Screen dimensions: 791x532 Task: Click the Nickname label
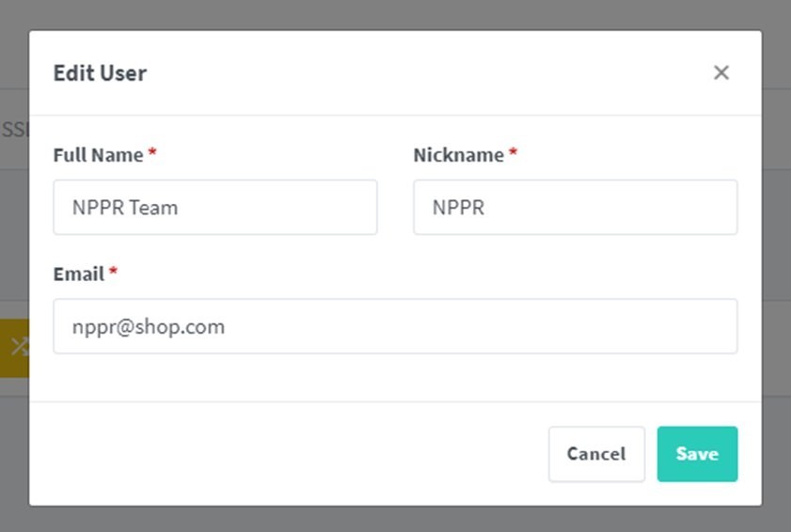(459, 155)
